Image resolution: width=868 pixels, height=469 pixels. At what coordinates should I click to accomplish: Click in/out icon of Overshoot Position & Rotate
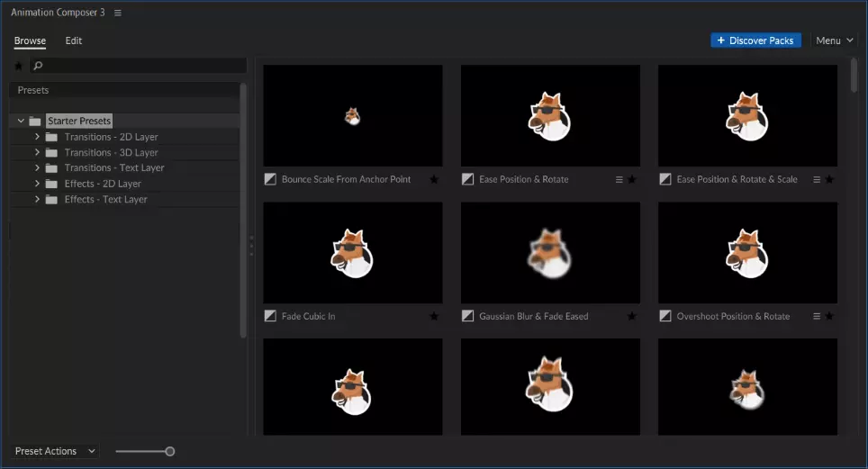click(x=665, y=316)
